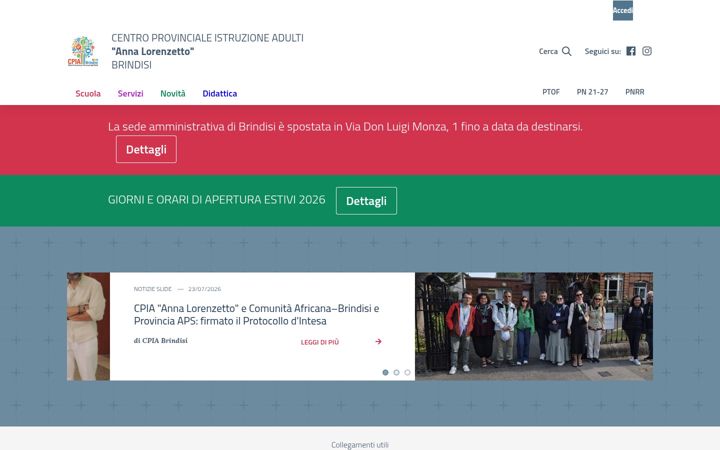Open the Instagram profile icon

[x=647, y=51]
